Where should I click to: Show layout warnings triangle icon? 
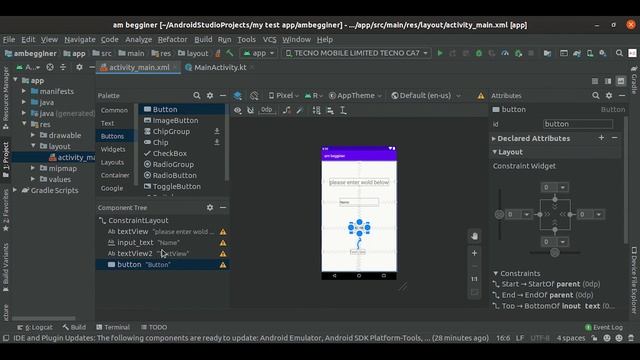click(x=481, y=96)
